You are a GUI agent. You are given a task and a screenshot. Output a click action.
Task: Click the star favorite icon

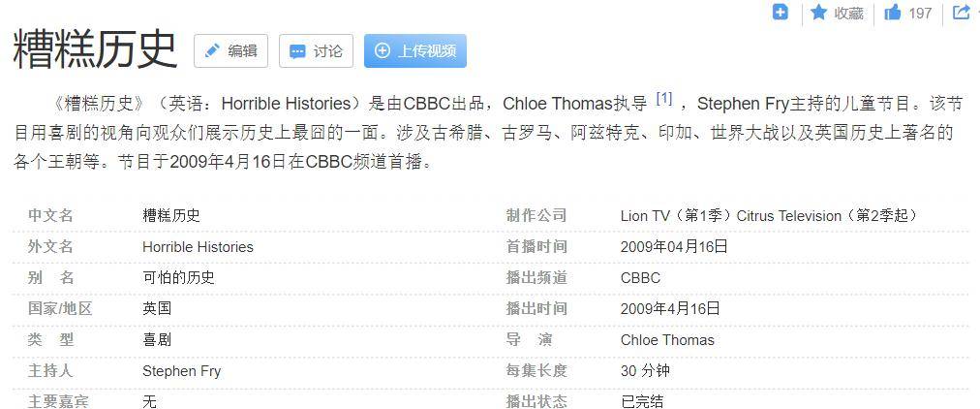point(818,13)
